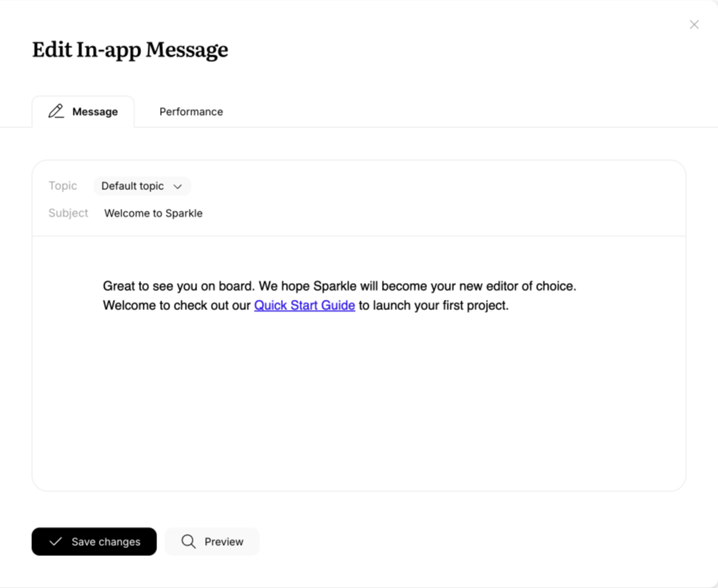
Task: Click the checkmark icon in Save changes
Action: [x=55, y=541]
